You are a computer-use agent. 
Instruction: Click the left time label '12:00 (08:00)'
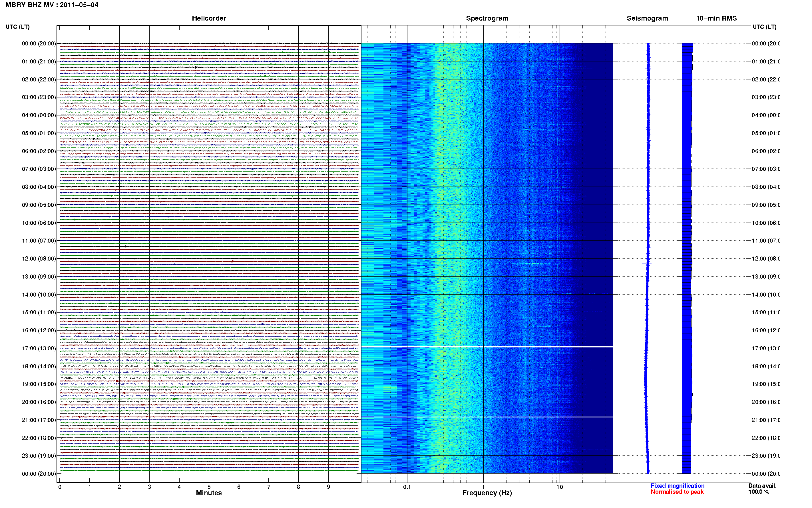tap(39, 259)
